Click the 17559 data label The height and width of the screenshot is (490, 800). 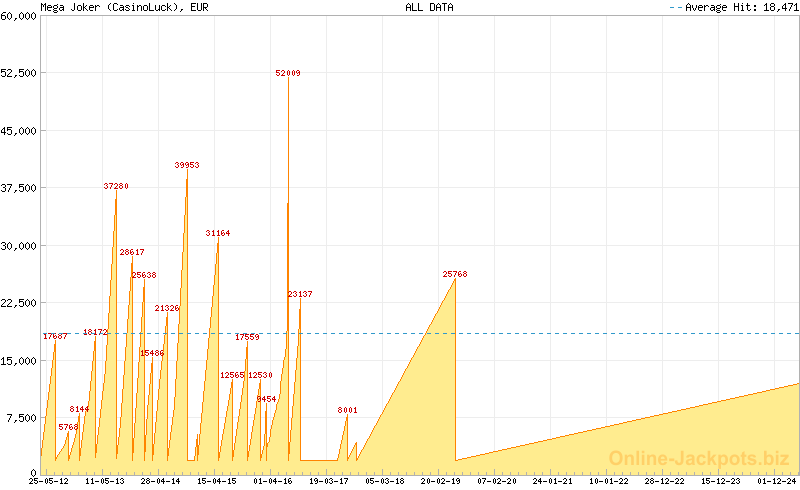[247, 336]
